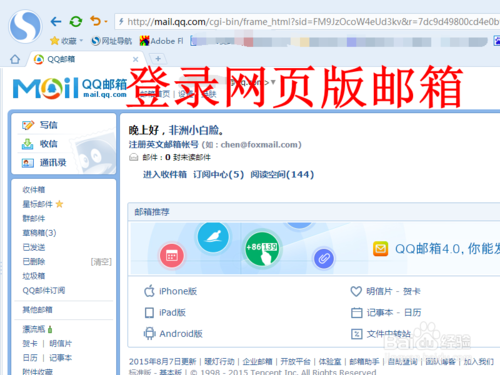This screenshot has height=375, width=500.
Task: Click the home icon beside the tabs
Action: click(15, 59)
